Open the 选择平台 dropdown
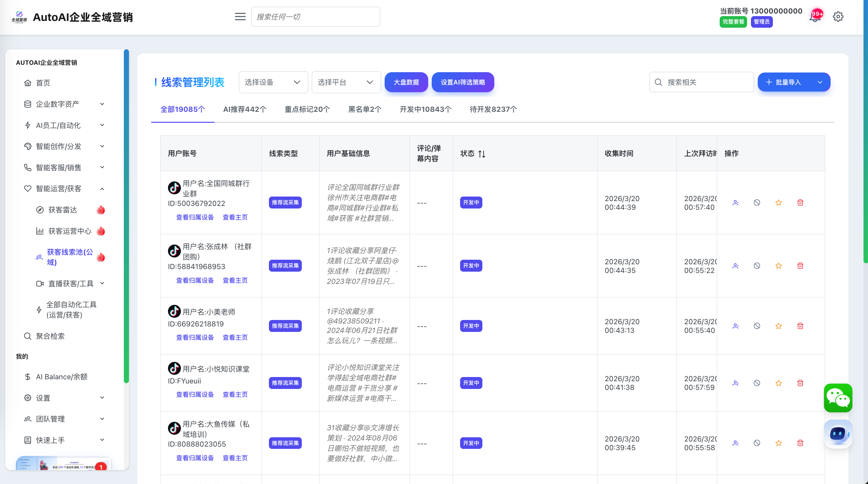This screenshot has width=868, height=484. point(346,82)
